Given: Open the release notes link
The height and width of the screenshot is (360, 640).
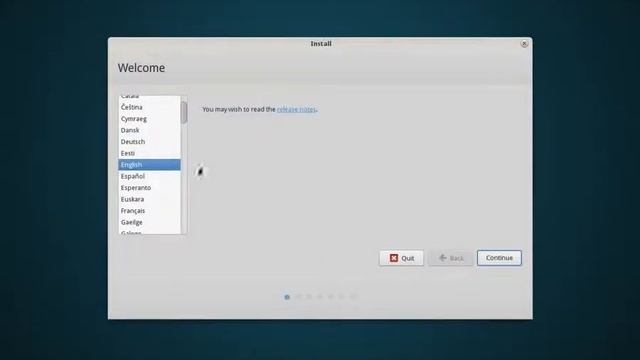Looking at the screenshot, I should click(x=296, y=109).
